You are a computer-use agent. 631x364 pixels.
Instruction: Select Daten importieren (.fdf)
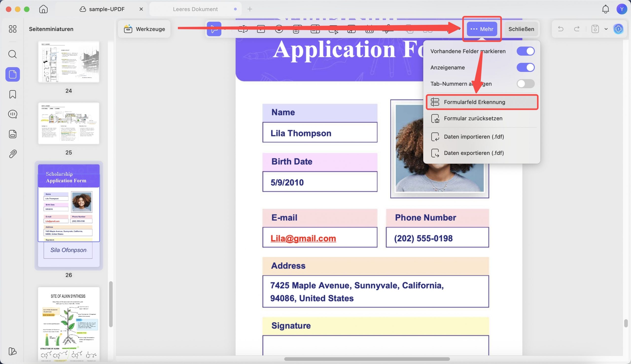pos(482,137)
